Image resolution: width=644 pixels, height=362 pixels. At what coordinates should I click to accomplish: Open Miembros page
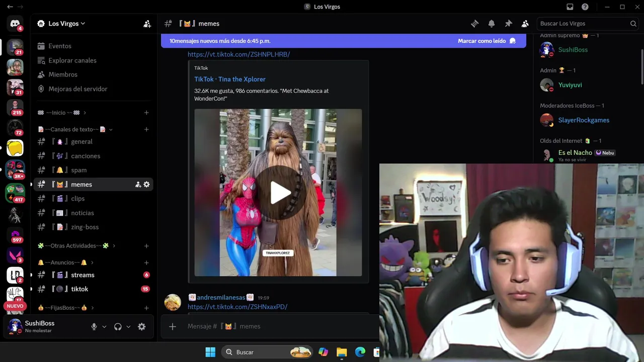pyautogui.click(x=93, y=74)
